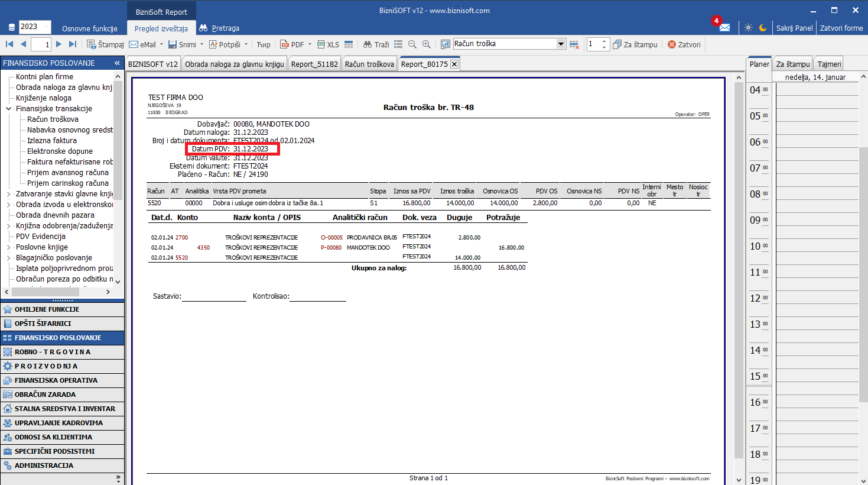Open the Račun troška report dropdown
Image resolution: width=868 pixels, height=485 pixels.
561,44
